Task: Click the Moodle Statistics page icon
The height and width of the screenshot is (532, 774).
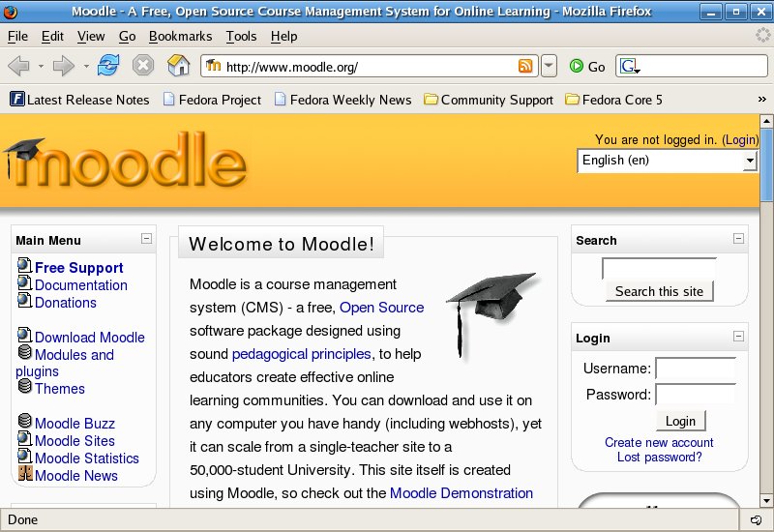Action: click(25, 456)
